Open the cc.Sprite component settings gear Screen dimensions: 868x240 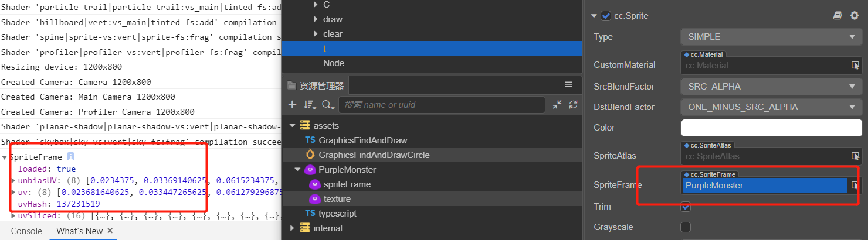(854, 16)
